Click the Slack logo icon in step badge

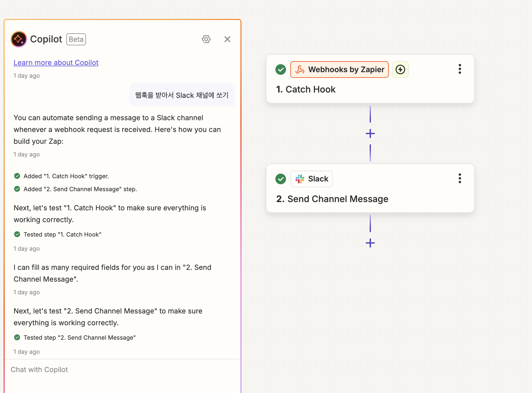300,179
